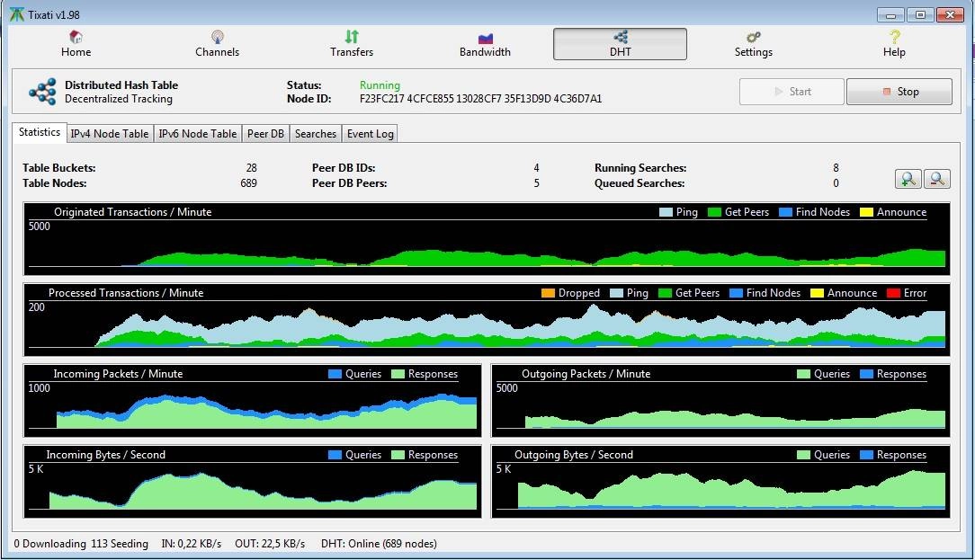
Task: Click the Originated Transactions / Minute graph
Action: coord(487,239)
